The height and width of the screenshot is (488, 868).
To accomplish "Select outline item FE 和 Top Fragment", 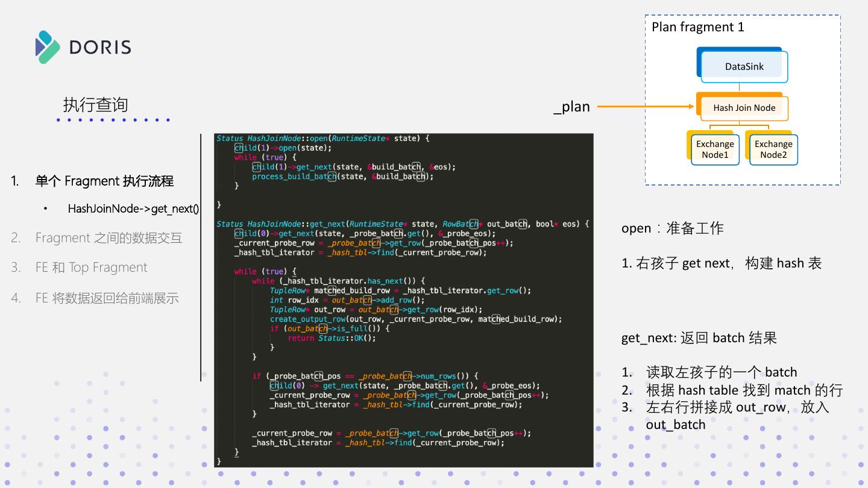I will click(x=91, y=267).
